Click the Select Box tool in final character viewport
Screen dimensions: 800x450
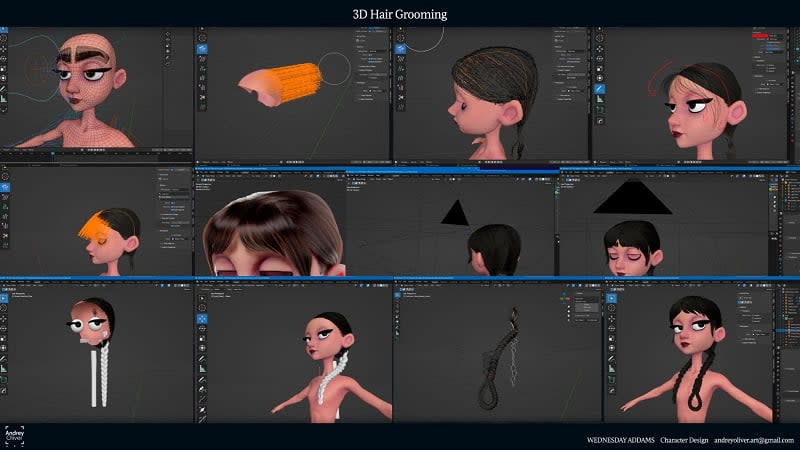(x=612, y=298)
